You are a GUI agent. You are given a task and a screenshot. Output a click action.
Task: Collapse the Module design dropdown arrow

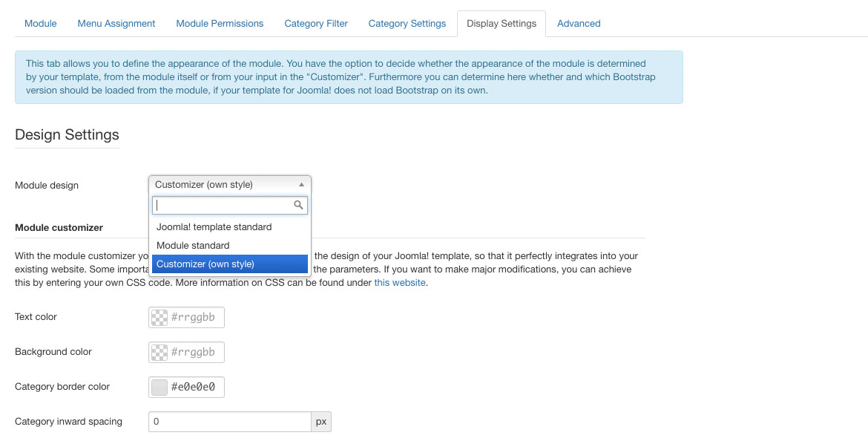pos(301,185)
